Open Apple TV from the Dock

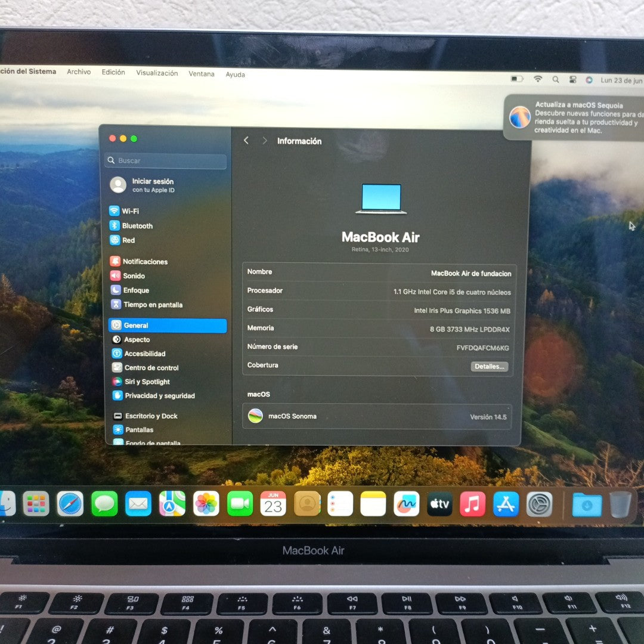click(x=440, y=503)
